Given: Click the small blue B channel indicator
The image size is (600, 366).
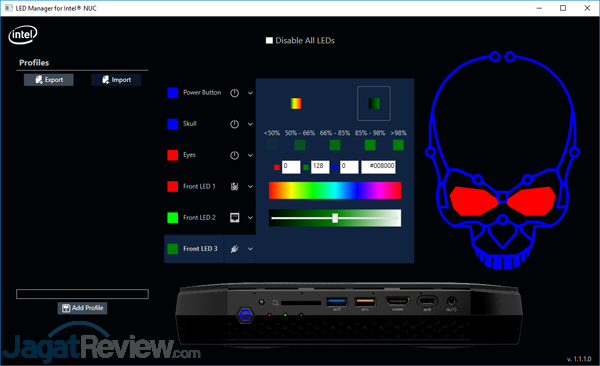Looking at the screenshot, I should click(335, 167).
